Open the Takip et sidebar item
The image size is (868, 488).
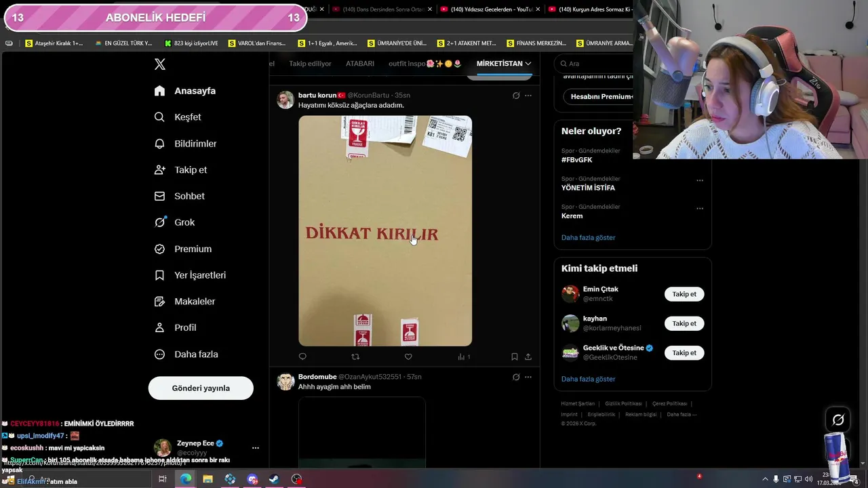click(180, 170)
